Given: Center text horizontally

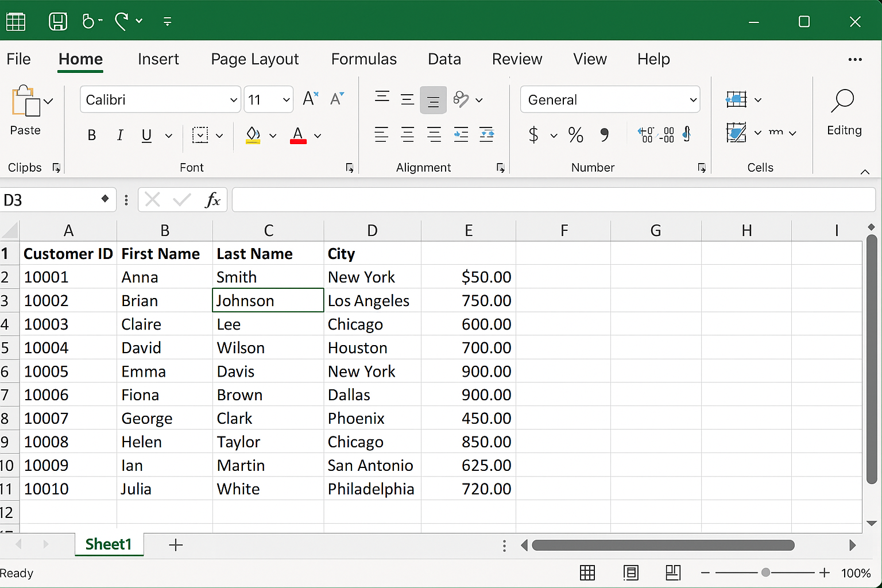Looking at the screenshot, I should pos(408,134).
